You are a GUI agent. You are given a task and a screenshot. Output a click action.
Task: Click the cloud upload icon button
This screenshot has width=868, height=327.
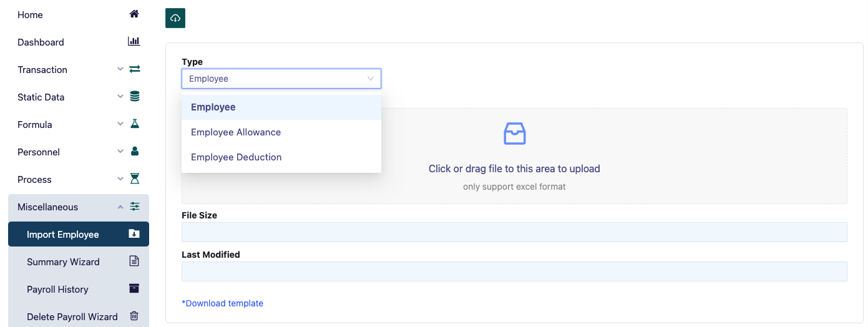point(175,18)
